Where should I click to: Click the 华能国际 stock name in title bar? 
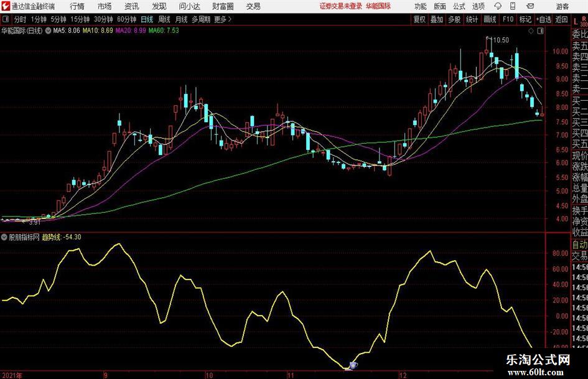click(x=378, y=6)
